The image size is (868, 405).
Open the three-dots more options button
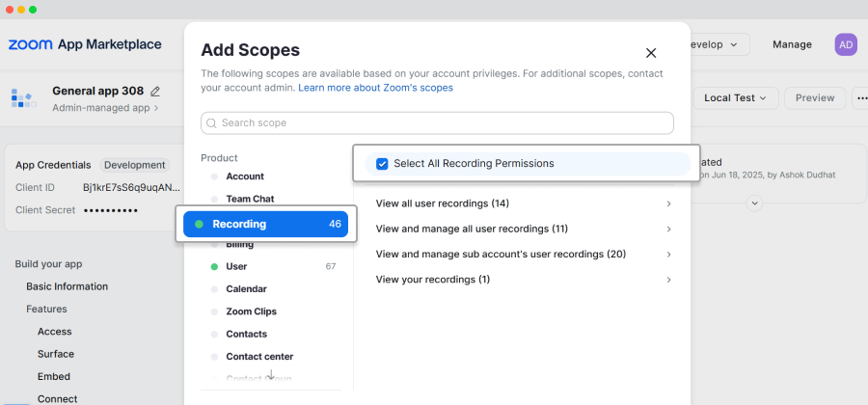[x=860, y=98]
